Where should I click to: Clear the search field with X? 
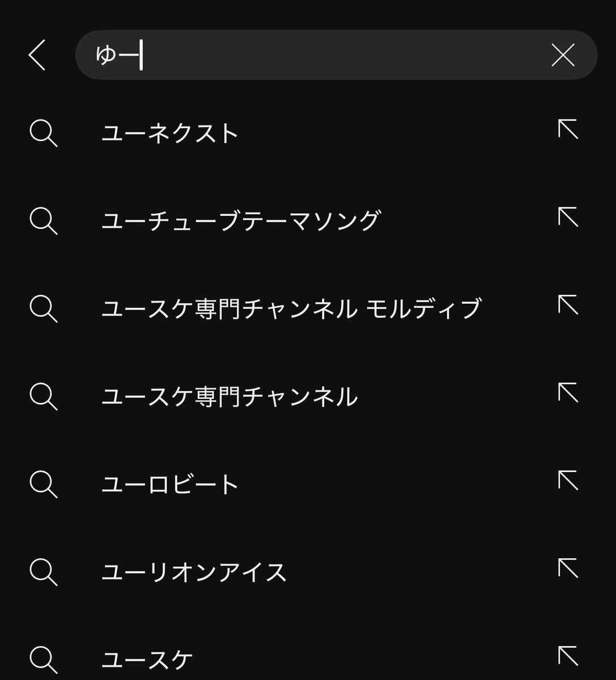[563, 55]
